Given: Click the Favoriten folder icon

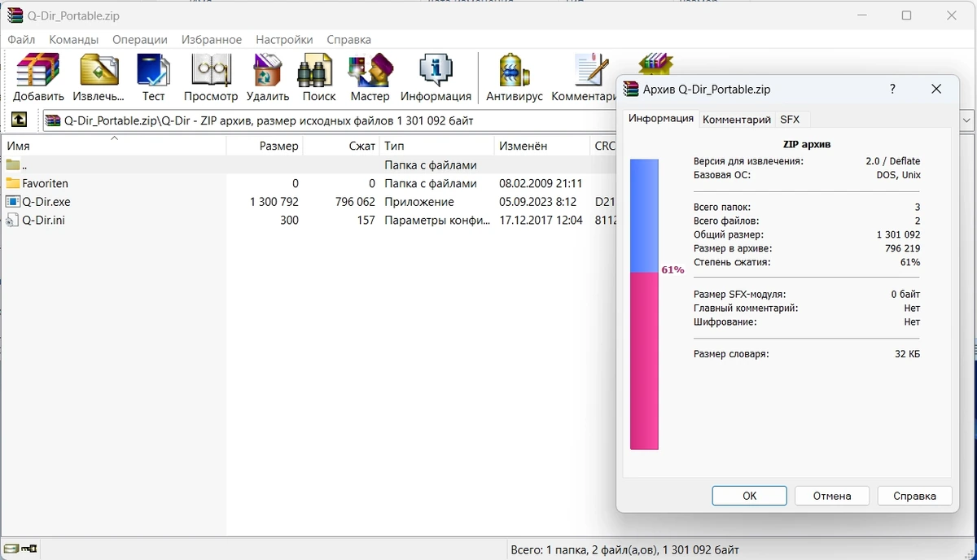Looking at the screenshot, I should click(12, 183).
